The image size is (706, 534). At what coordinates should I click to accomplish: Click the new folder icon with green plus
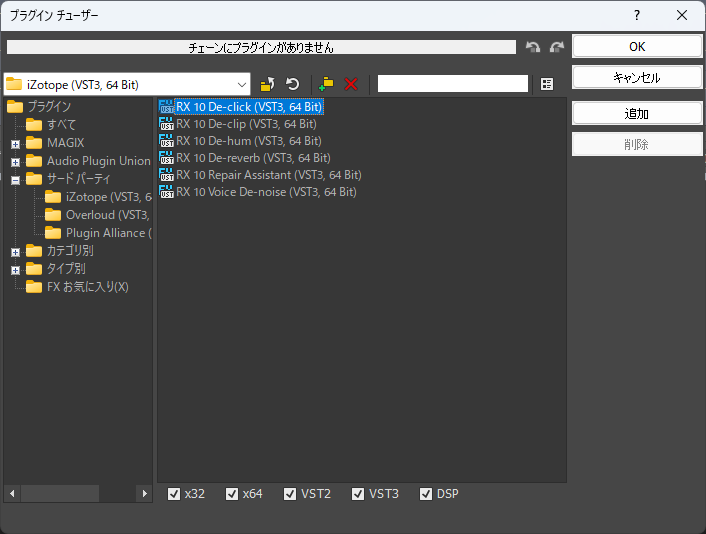[x=326, y=84]
